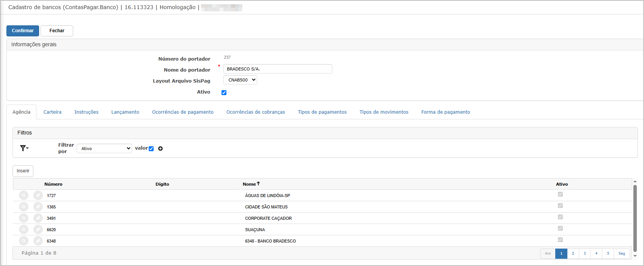
Task: Open the Forma de pagamento tab
Action: pyautogui.click(x=446, y=112)
